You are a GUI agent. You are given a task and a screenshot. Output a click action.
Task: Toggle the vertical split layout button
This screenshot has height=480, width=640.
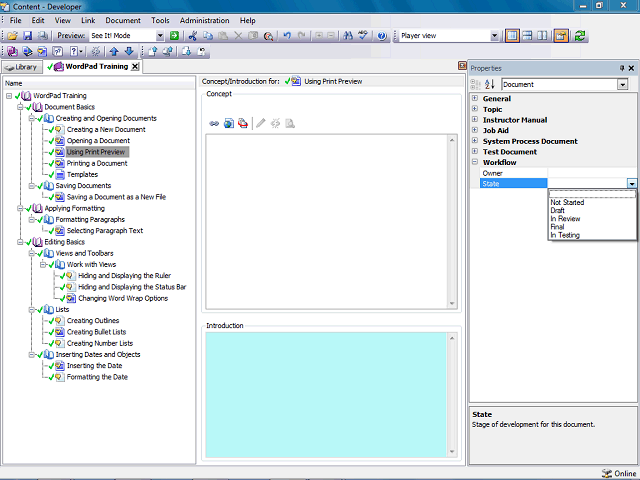542,36
